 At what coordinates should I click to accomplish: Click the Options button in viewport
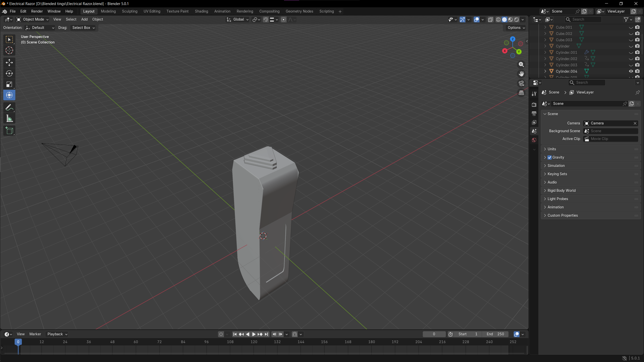tap(516, 28)
